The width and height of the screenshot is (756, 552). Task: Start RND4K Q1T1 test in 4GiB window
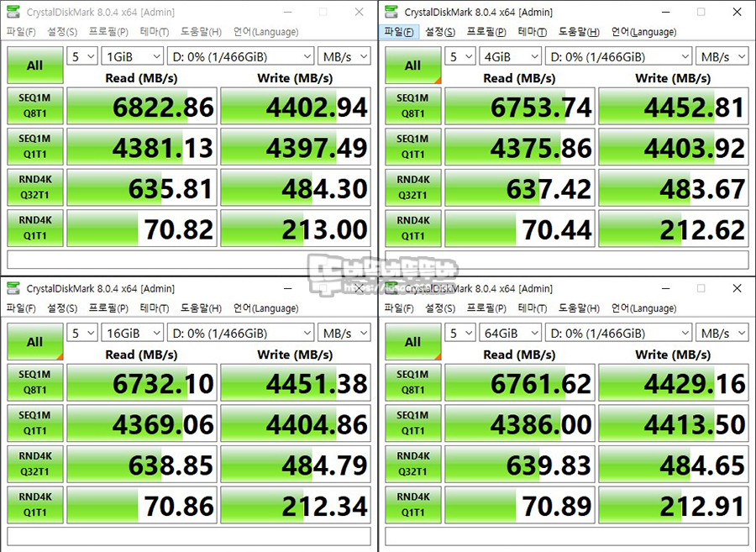click(x=412, y=228)
